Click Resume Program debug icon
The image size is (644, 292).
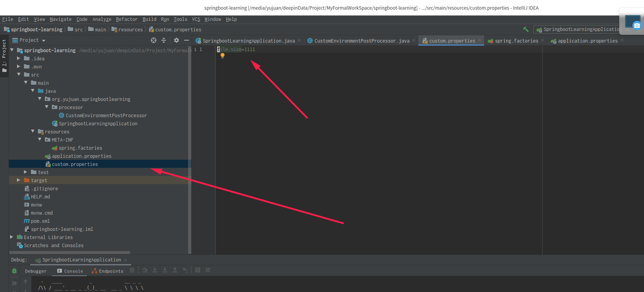click(14, 283)
